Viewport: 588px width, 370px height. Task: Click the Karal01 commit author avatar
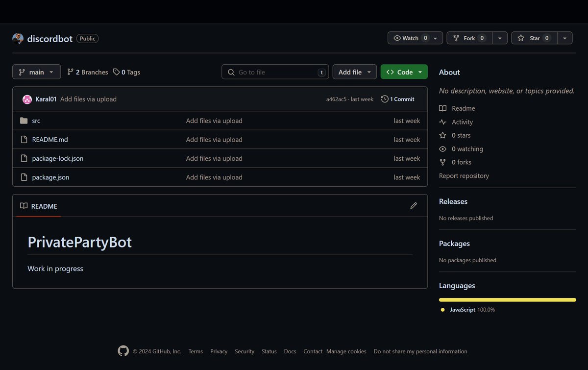tap(27, 99)
